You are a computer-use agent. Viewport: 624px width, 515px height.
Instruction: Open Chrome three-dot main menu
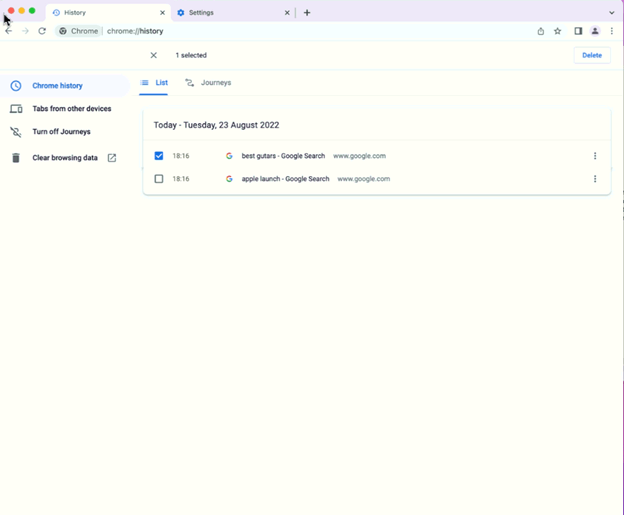click(612, 31)
